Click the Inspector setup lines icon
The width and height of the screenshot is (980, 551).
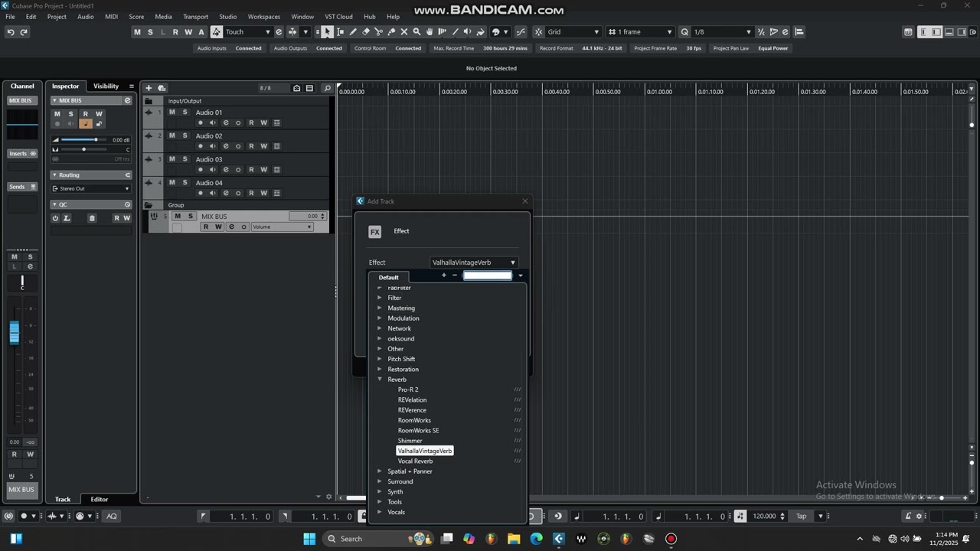pos(131,86)
